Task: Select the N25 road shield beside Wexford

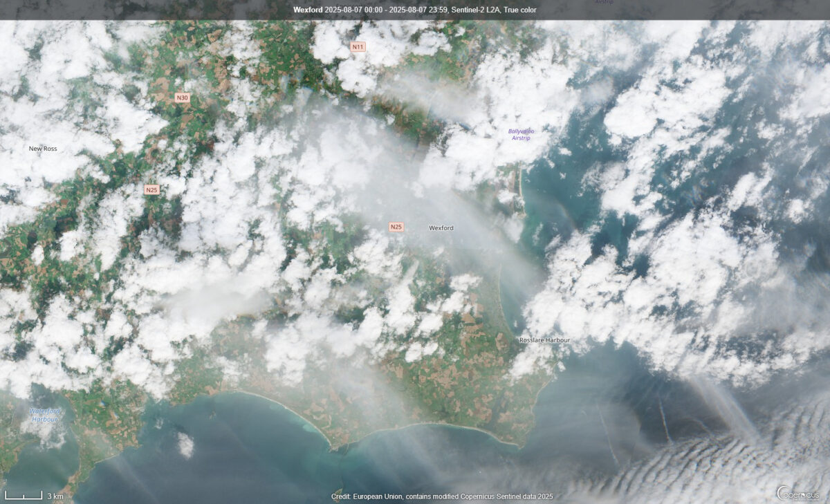Action: [396, 227]
